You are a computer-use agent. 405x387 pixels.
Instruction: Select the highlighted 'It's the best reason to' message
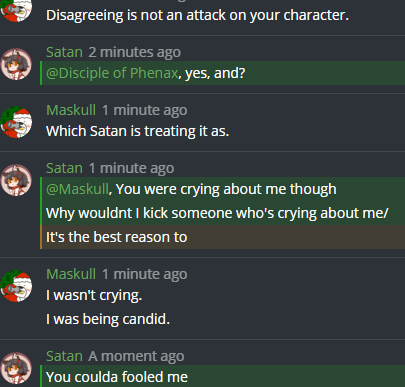pos(223,237)
